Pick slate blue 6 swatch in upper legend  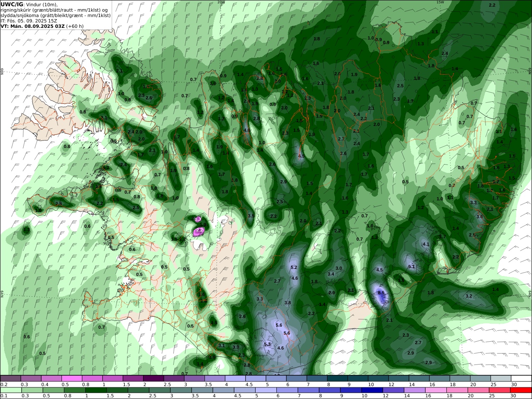click(296, 379)
